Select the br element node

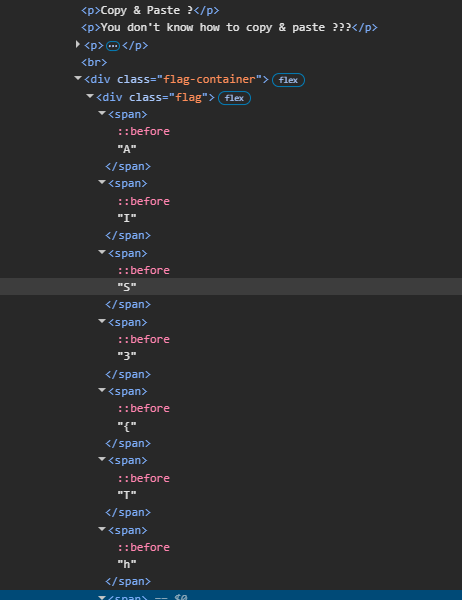click(x=94, y=62)
